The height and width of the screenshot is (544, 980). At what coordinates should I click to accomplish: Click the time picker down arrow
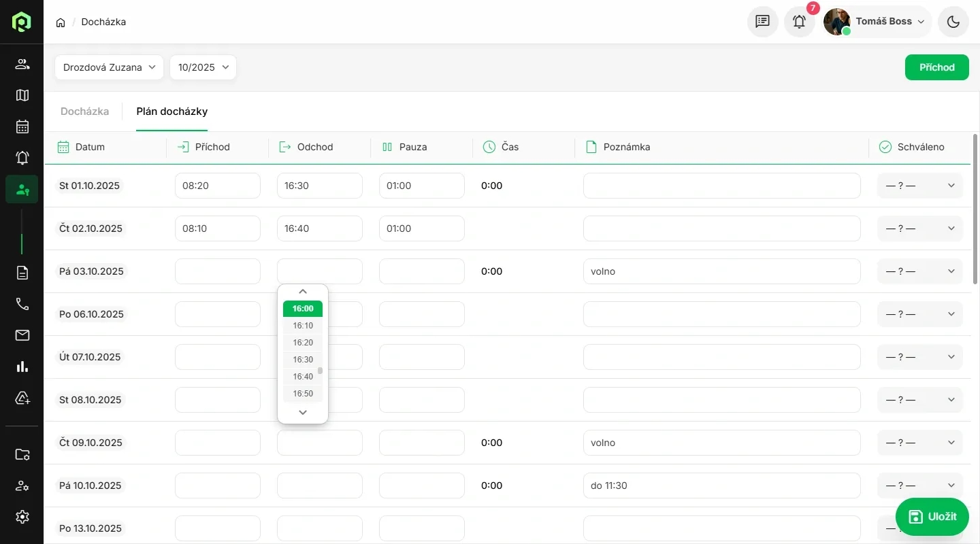pyautogui.click(x=303, y=412)
